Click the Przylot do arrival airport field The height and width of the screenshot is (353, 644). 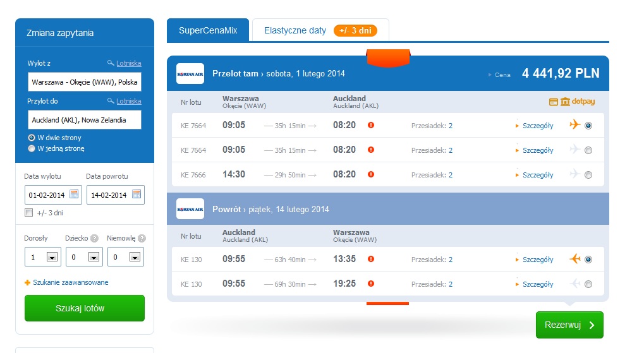coord(85,119)
